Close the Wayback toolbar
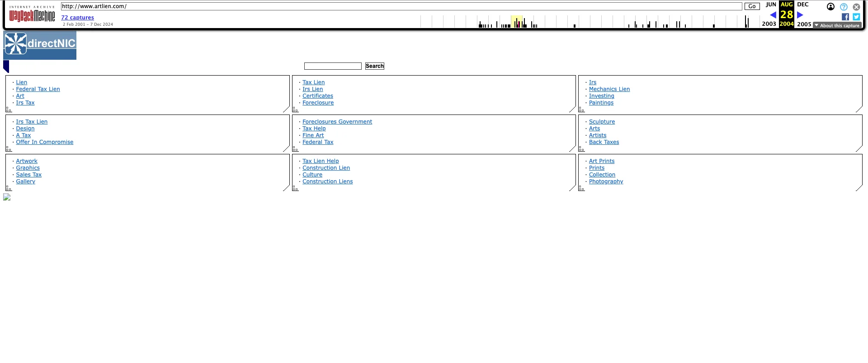Image resolution: width=868 pixels, height=363 pixels. point(856,7)
